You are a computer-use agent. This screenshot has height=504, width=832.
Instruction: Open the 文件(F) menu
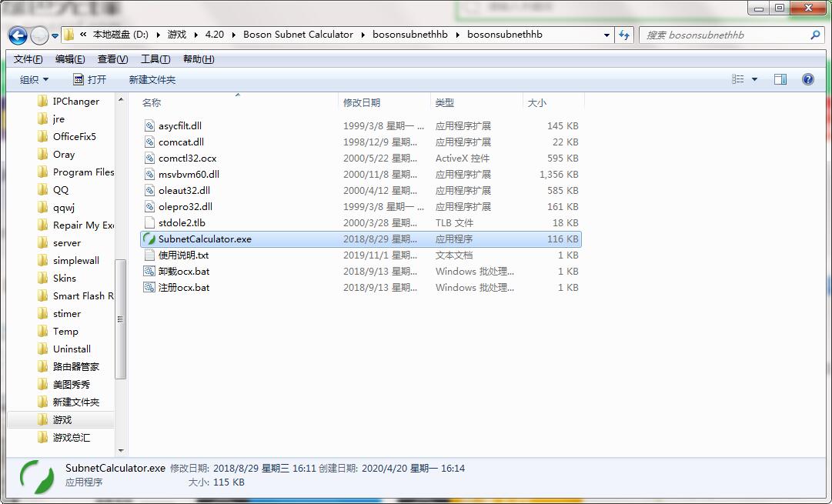[x=28, y=59]
